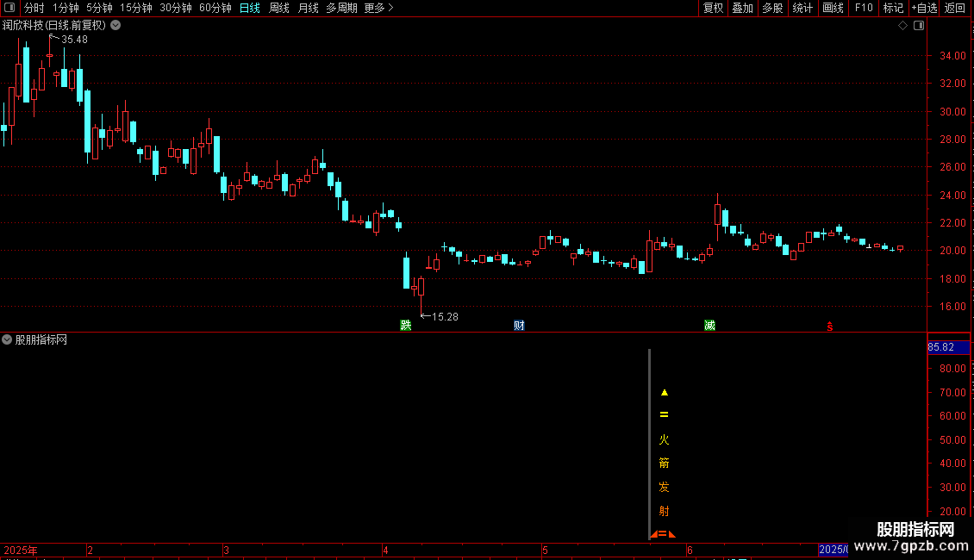
Task: Click the green 跌 event marker
Action: (x=406, y=326)
